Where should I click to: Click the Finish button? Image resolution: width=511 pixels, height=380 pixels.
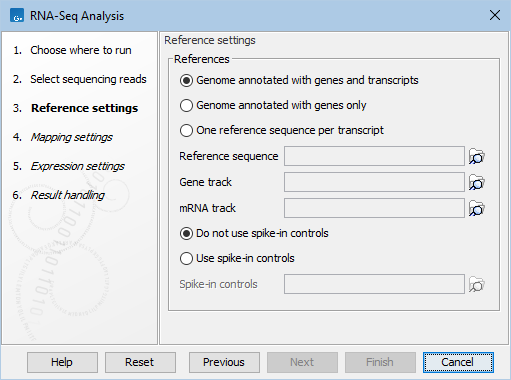(x=380, y=362)
